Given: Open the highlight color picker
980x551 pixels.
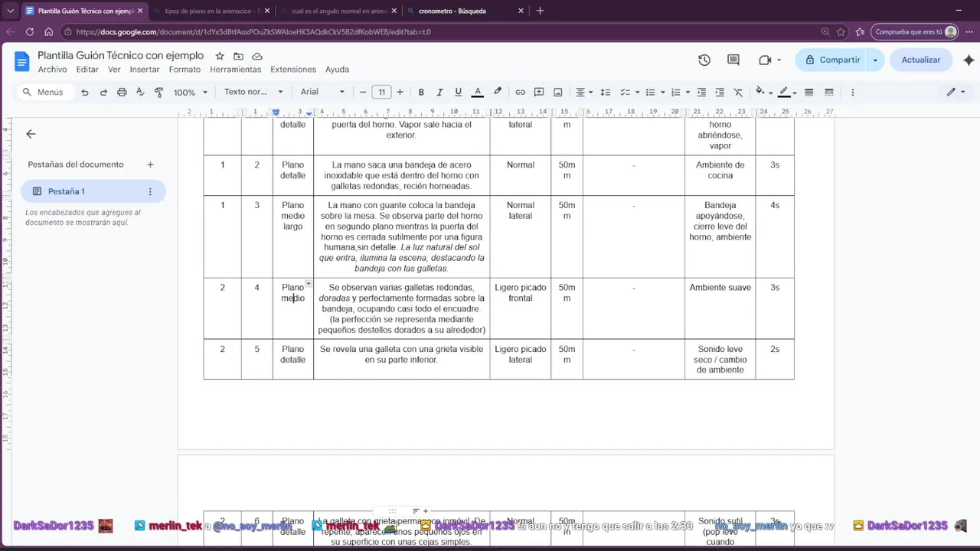Looking at the screenshot, I should click(498, 92).
